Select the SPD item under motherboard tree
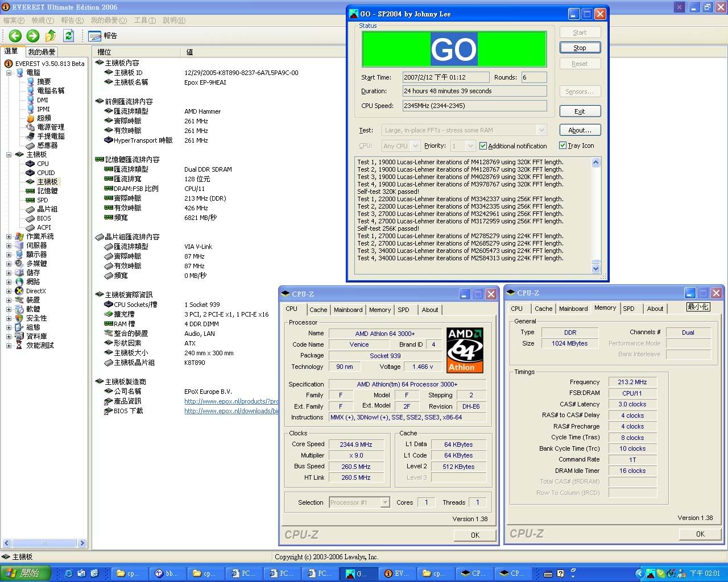This screenshot has height=582, width=728. (x=42, y=200)
